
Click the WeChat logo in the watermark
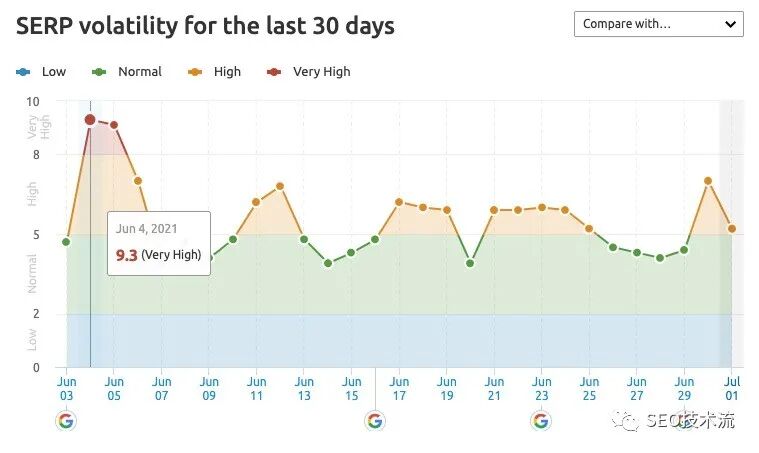click(630, 421)
